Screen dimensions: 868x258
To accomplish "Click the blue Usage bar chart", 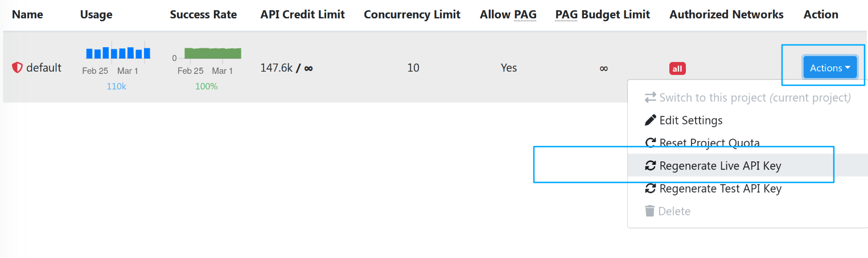I will tap(118, 53).
